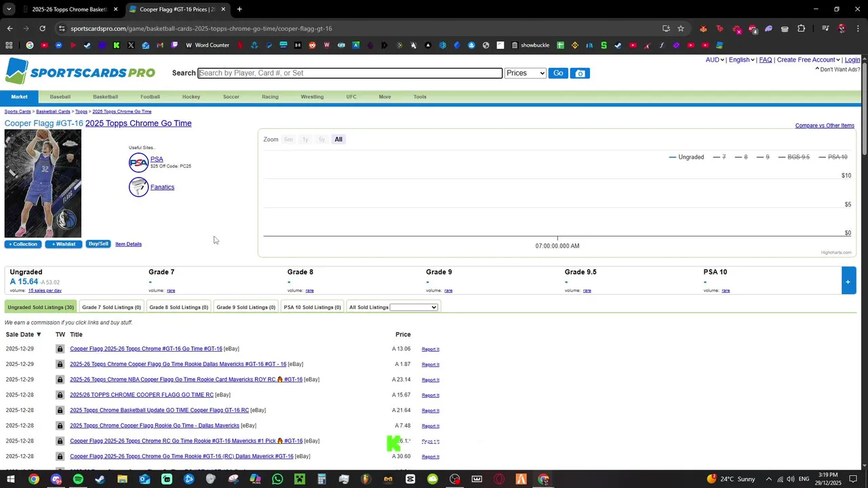Switch to Grade 7 Sold Listings tab

click(x=111, y=308)
